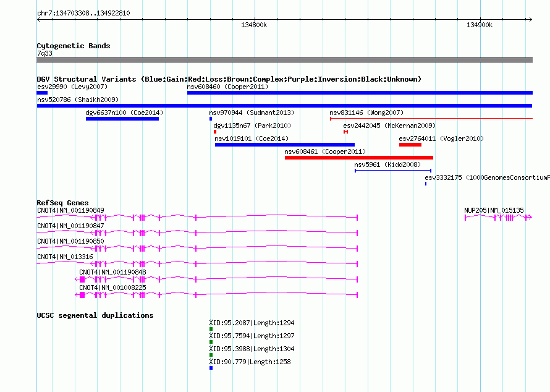Click the esv29990 (Levy2007) blue gain bar
550x392 pixels.
[x=42, y=93]
